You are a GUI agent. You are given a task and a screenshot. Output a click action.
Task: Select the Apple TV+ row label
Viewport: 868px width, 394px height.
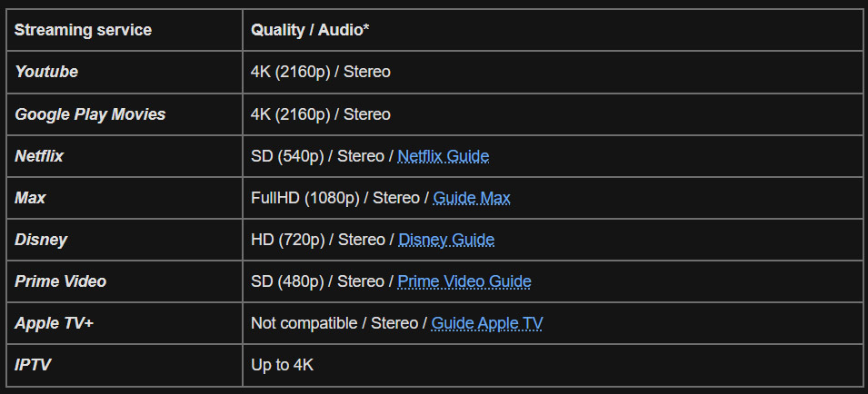(55, 323)
